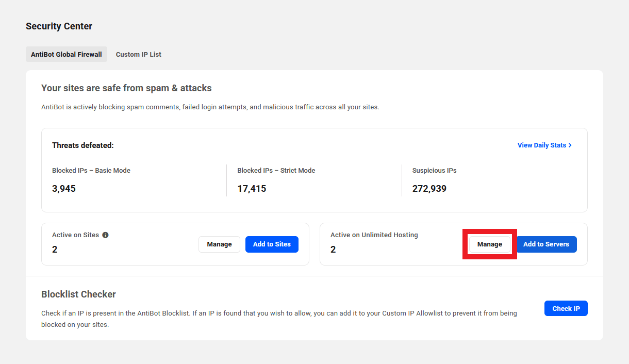Click the Blocked IPs – Strict Mode label
This screenshot has height=364, width=629.
tap(276, 171)
